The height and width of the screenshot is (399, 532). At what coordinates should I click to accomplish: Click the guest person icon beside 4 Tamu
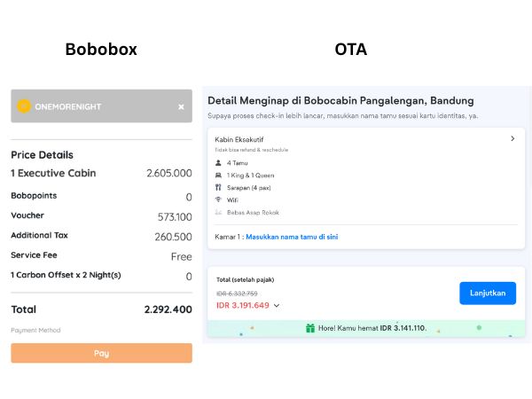pyautogui.click(x=218, y=163)
